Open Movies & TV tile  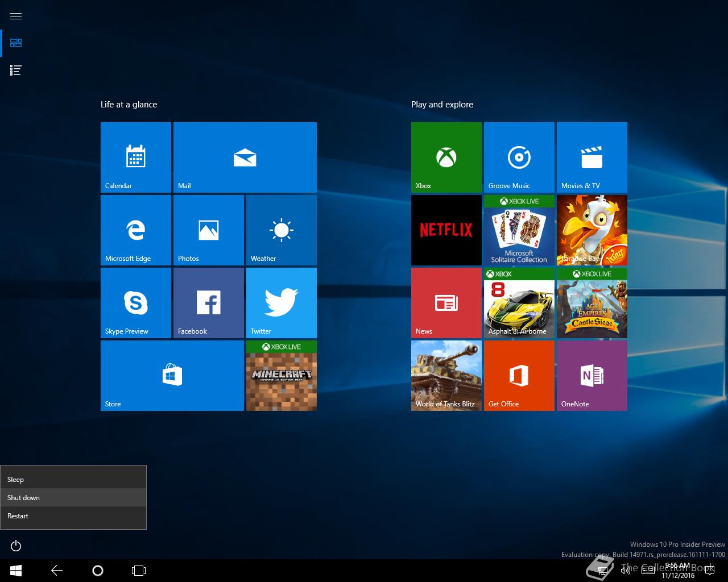click(x=592, y=157)
